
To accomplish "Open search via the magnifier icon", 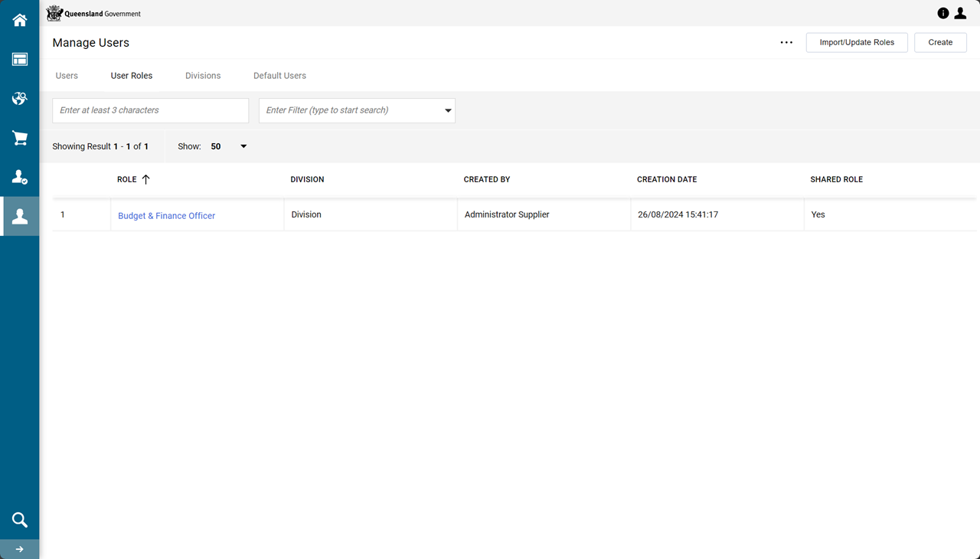I will (20, 520).
